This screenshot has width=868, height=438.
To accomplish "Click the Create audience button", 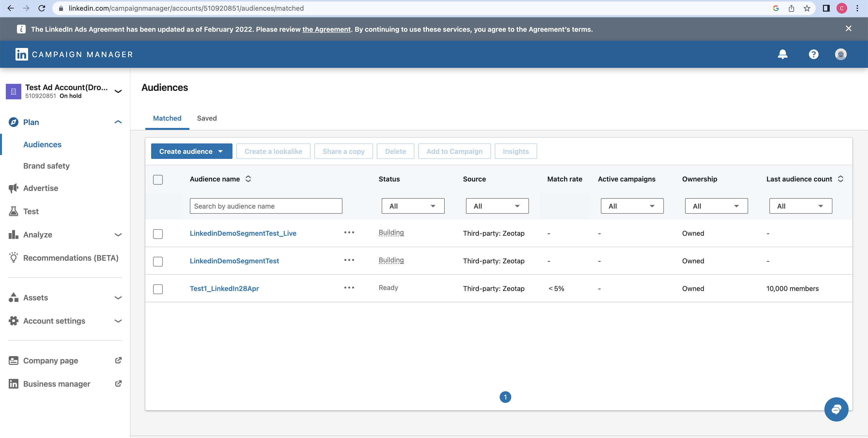I will pyautogui.click(x=191, y=151).
